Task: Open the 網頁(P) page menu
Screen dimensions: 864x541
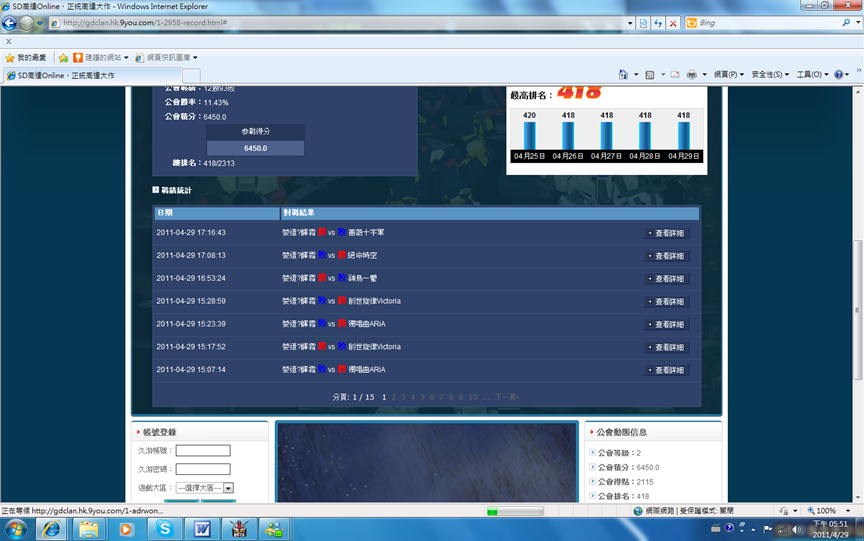Action: (x=728, y=75)
